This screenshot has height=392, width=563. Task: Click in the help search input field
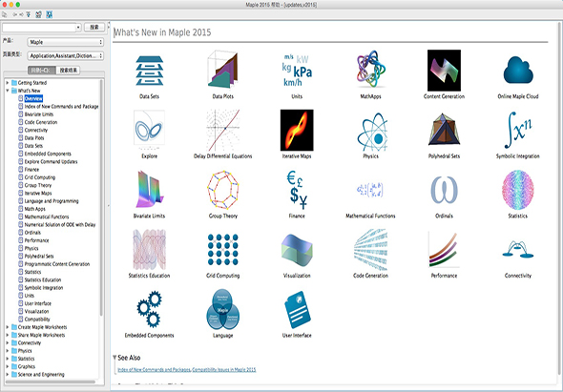click(x=39, y=28)
